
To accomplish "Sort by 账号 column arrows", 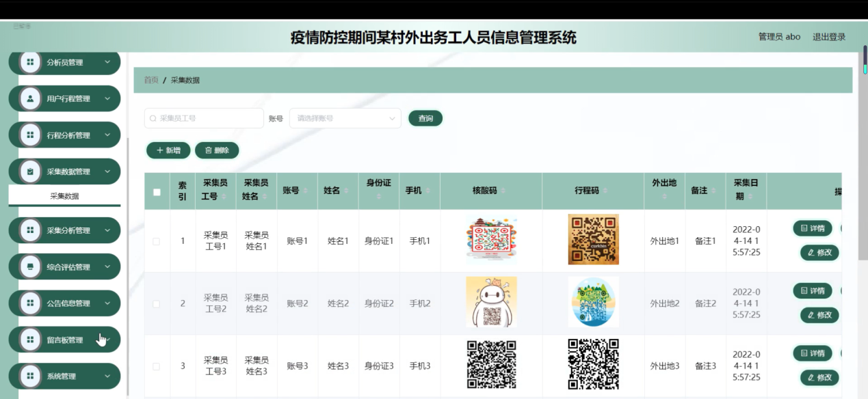I will 306,191.
